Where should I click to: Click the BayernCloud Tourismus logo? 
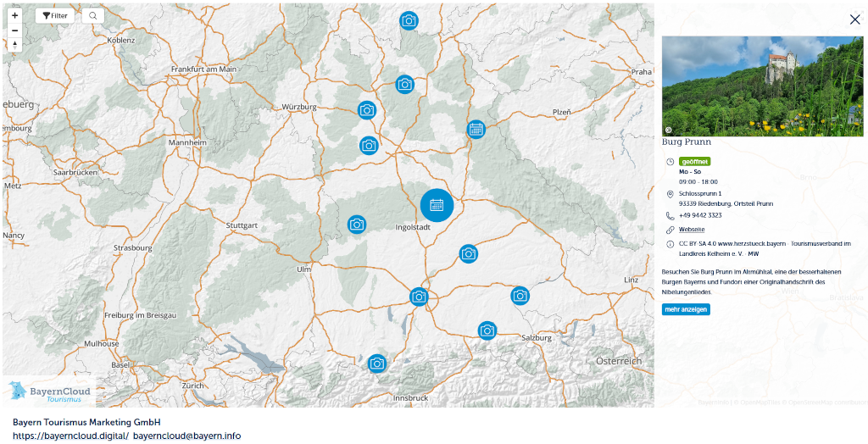[x=49, y=391]
